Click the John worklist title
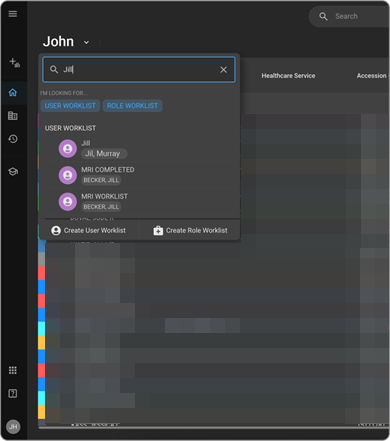 (58, 42)
